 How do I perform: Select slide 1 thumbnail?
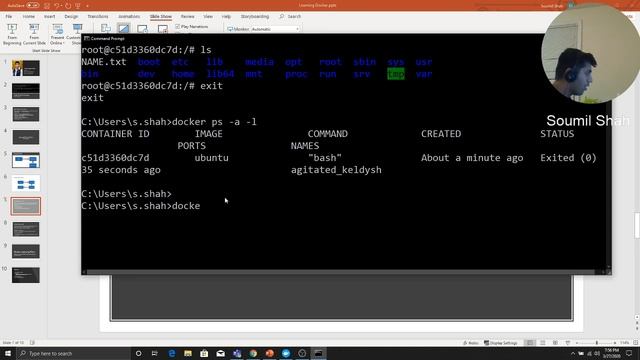[x=26, y=68]
